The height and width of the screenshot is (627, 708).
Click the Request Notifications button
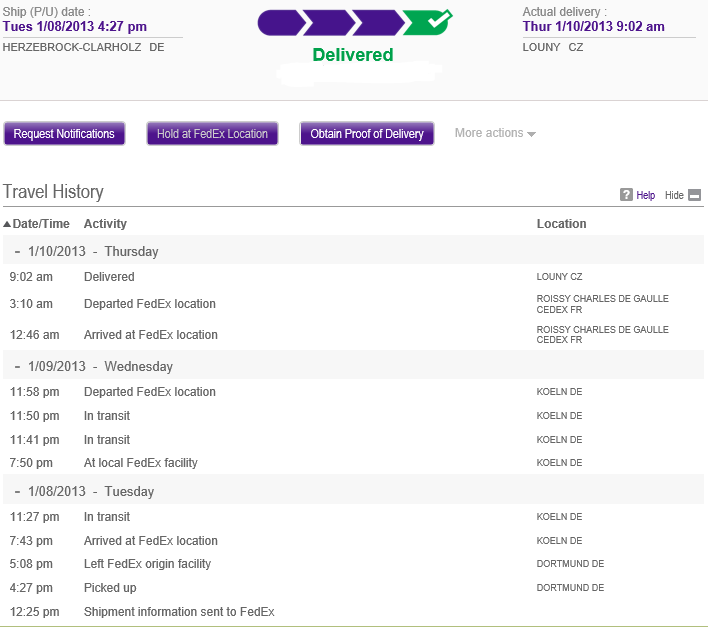pyautogui.click(x=64, y=134)
